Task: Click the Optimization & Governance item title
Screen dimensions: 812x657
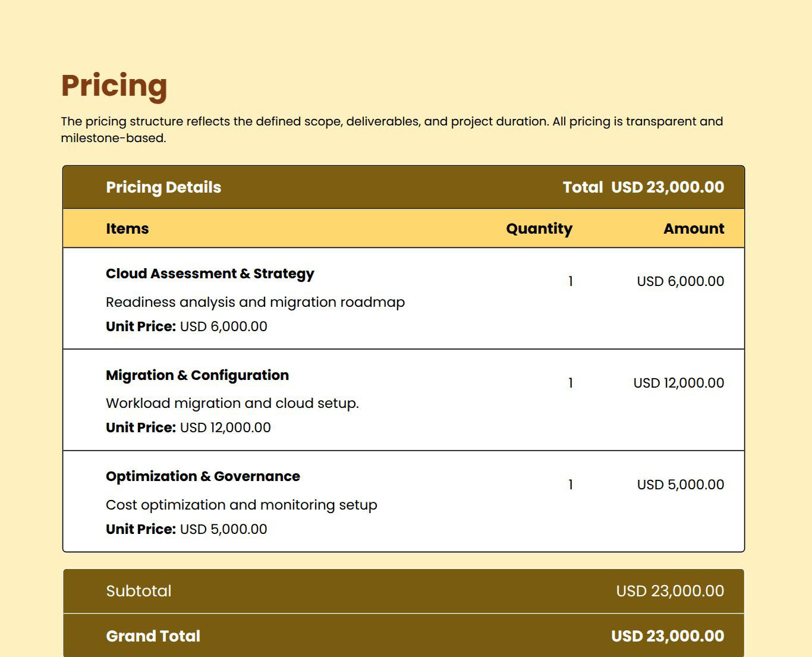Action: coord(203,476)
